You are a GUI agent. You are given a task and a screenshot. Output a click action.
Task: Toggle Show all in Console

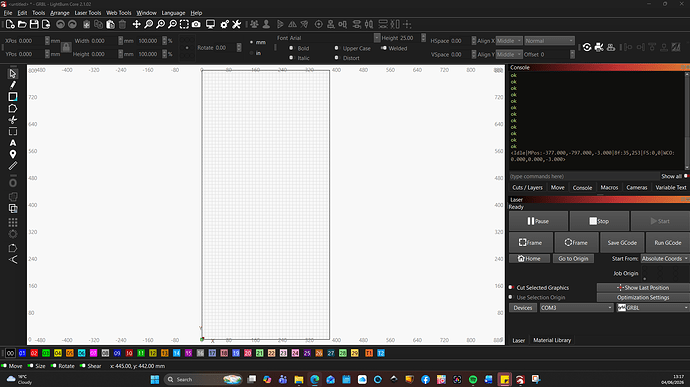click(x=686, y=176)
